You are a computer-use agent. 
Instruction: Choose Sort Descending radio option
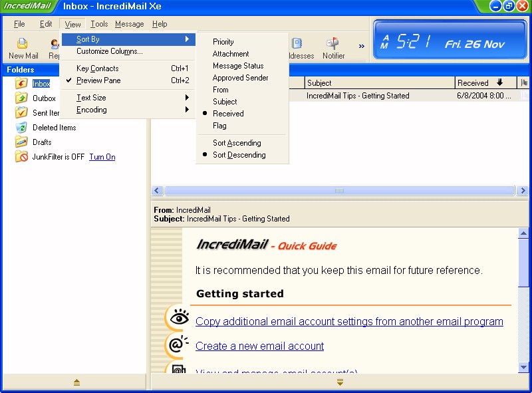[x=239, y=155]
